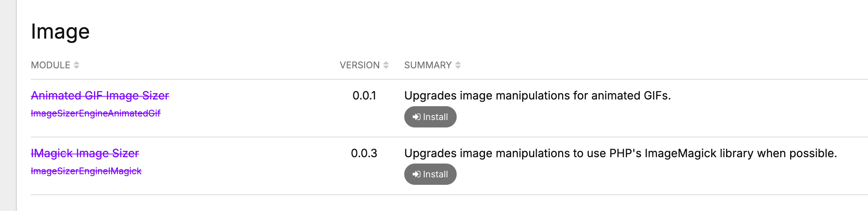
Task: Sort the table by VERSION header label
Action: point(359,65)
